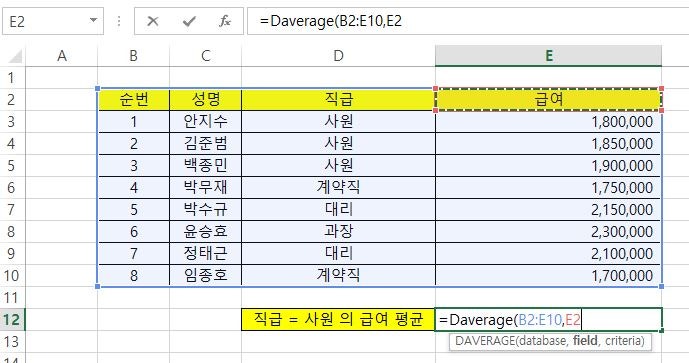
Task: Select column C header
Action: click(x=205, y=56)
